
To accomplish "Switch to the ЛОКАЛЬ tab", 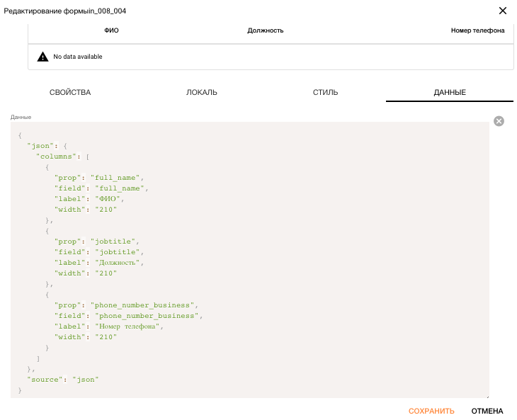I will (x=201, y=92).
